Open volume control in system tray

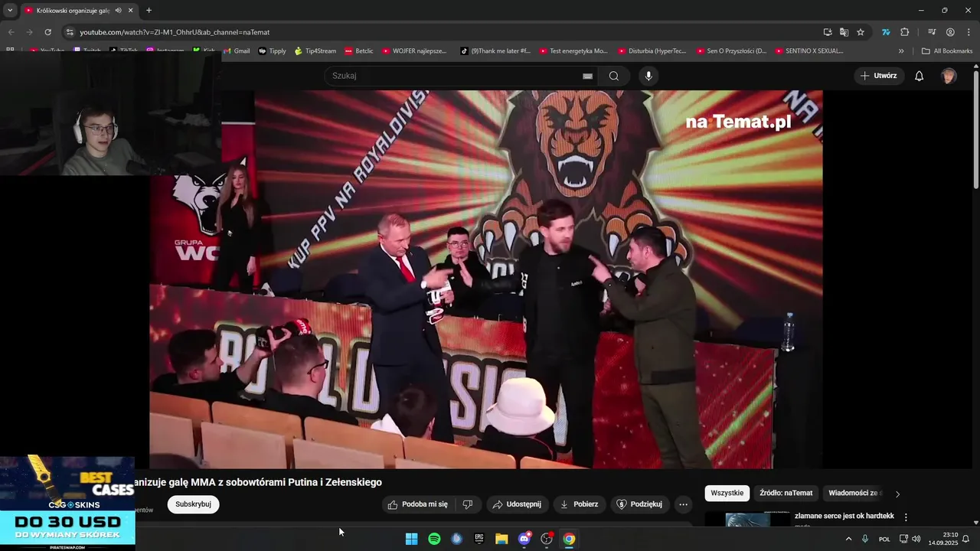click(x=916, y=539)
